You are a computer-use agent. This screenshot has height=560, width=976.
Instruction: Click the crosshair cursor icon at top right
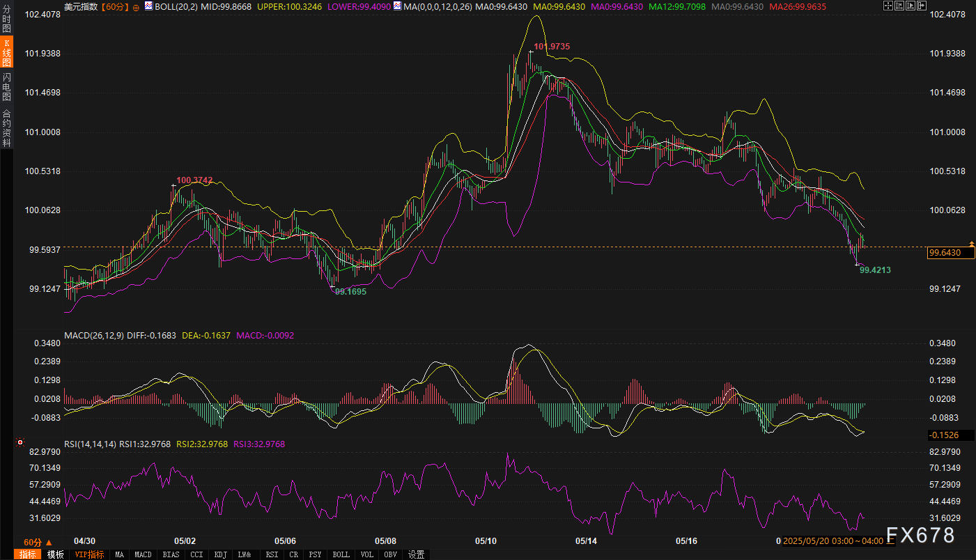pyautogui.click(x=887, y=6)
